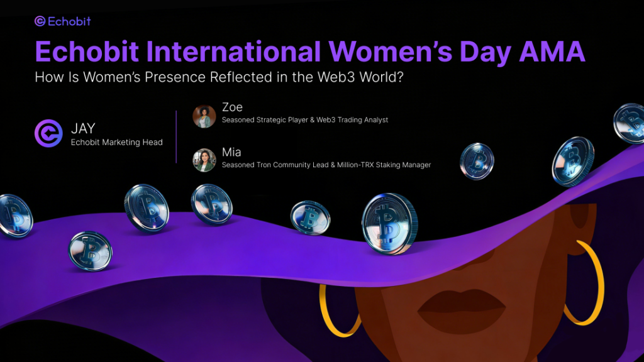Click the Women's Presence in Web3 subtitle
Image resolution: width=644 pixels, height=362 pixels.
pos(244,79)
